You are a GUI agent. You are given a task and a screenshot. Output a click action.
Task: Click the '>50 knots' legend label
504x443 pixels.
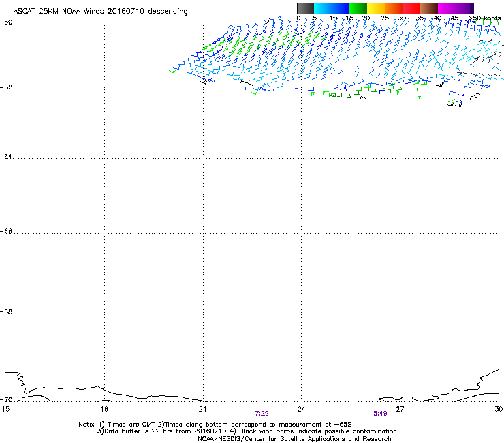click(x=484, y=18)
